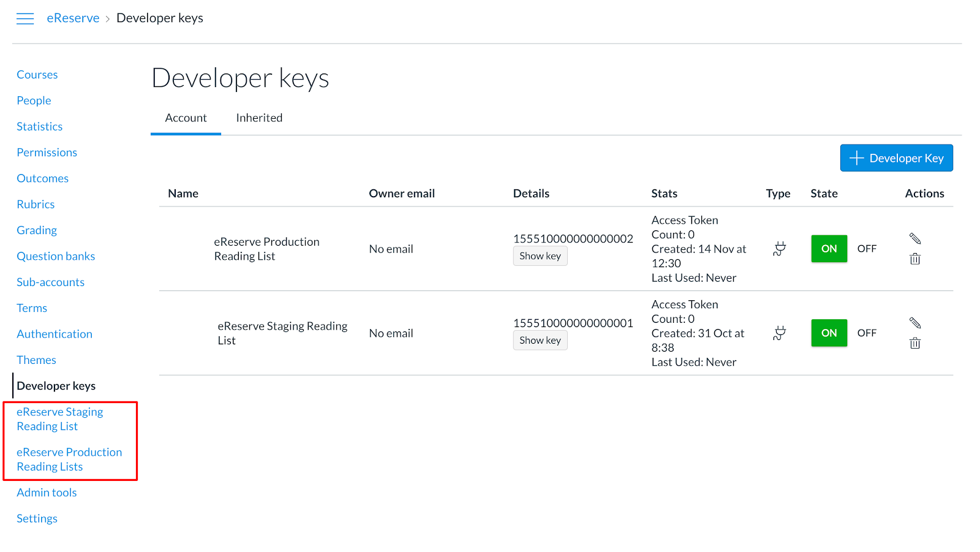The height and width of the screenshot is (552, 980).
Task: Turn ON the eReserve Production key state
Action: 829,249
